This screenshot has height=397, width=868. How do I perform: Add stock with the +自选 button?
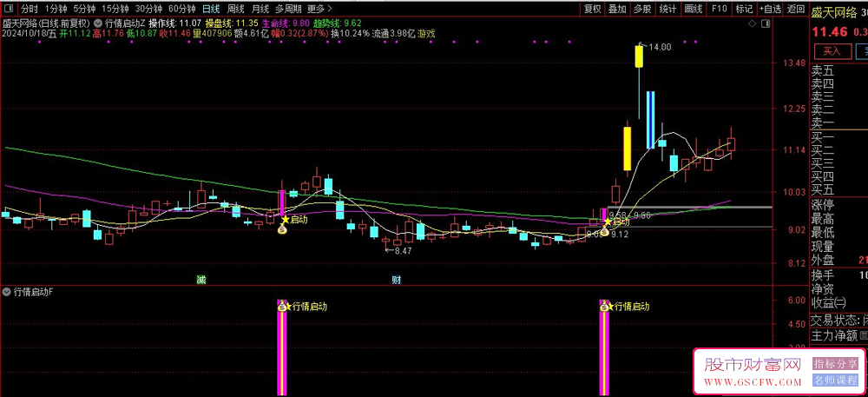click(x=771, y=9)
